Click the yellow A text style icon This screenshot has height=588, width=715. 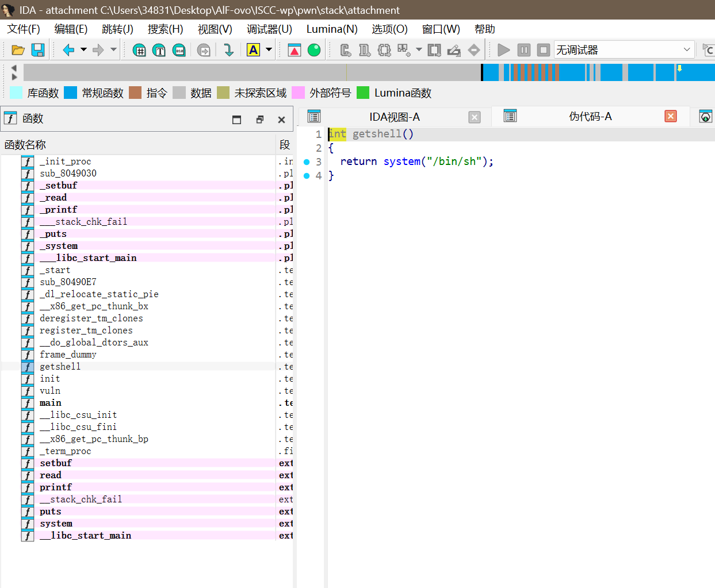(x=253, y=50)
